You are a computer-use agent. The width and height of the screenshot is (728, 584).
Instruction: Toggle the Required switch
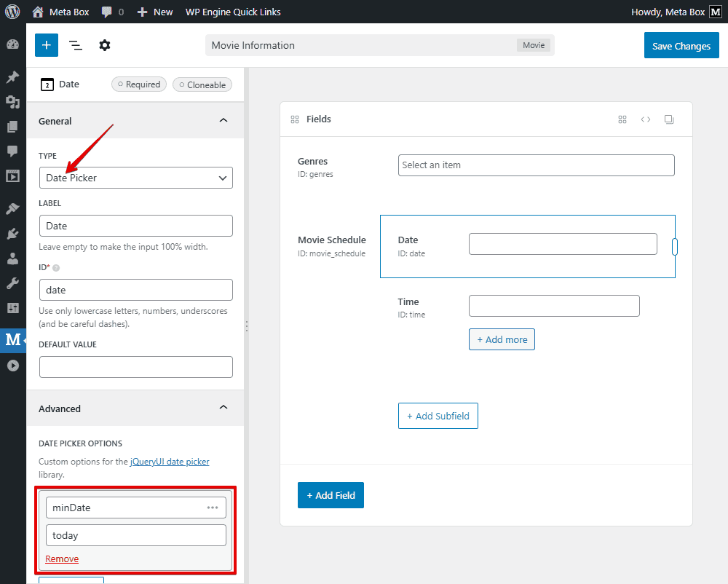pyautogui.click(x=139, y=84)
